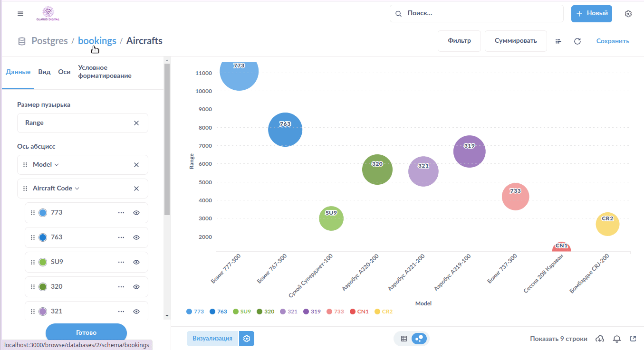This screenshot has height=350, width=644.
Task: Hide the 773 series
Action: tap(136, 213)
